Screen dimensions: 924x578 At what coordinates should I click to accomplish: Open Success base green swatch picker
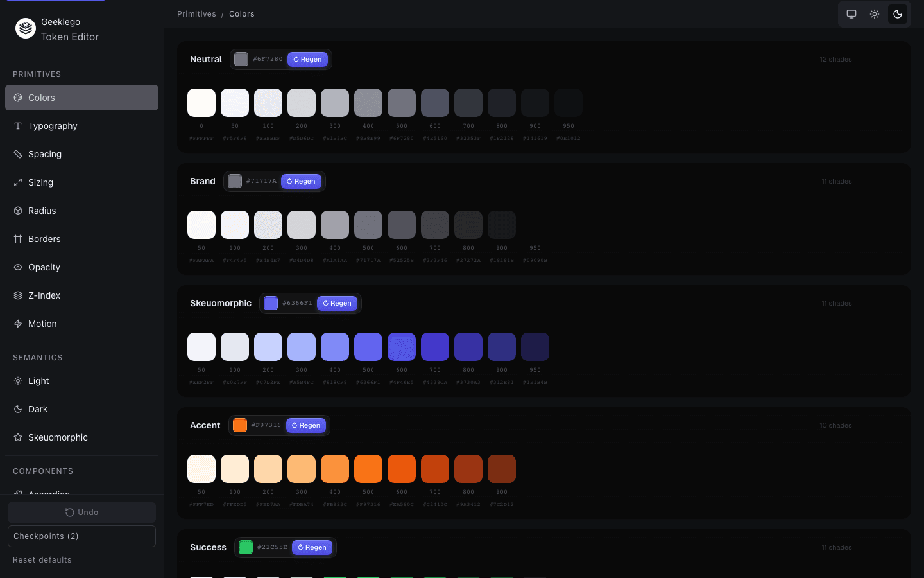click(246, 547)
